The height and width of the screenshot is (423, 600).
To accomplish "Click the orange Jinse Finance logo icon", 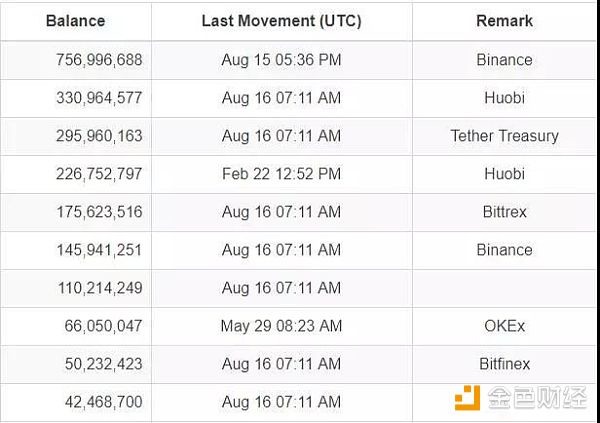I will [x=467, y=398].
